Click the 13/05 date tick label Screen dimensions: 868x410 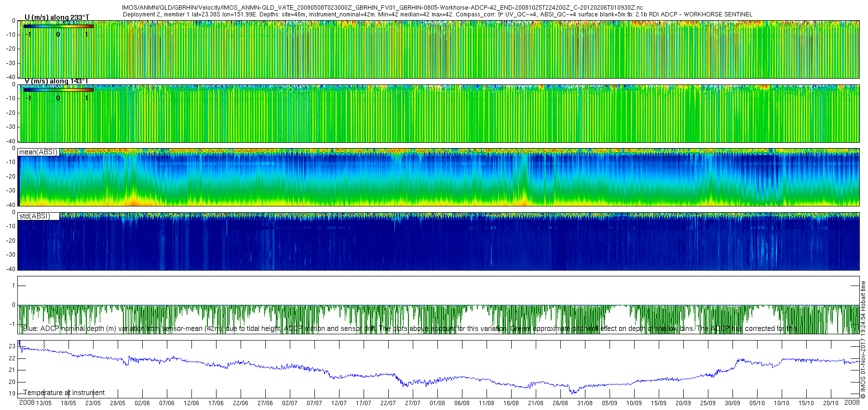(x=43, y=403)
